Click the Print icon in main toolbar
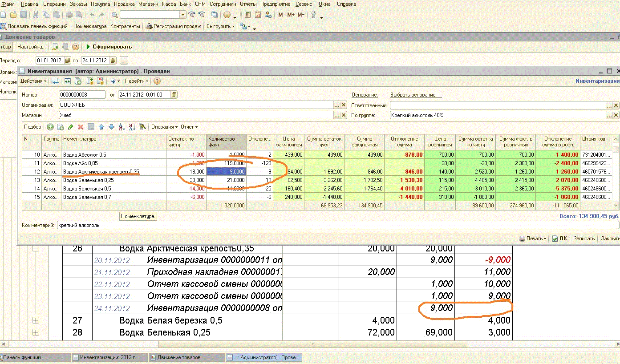The height and width of the screenshot is (364, 620). pos(70,15)
